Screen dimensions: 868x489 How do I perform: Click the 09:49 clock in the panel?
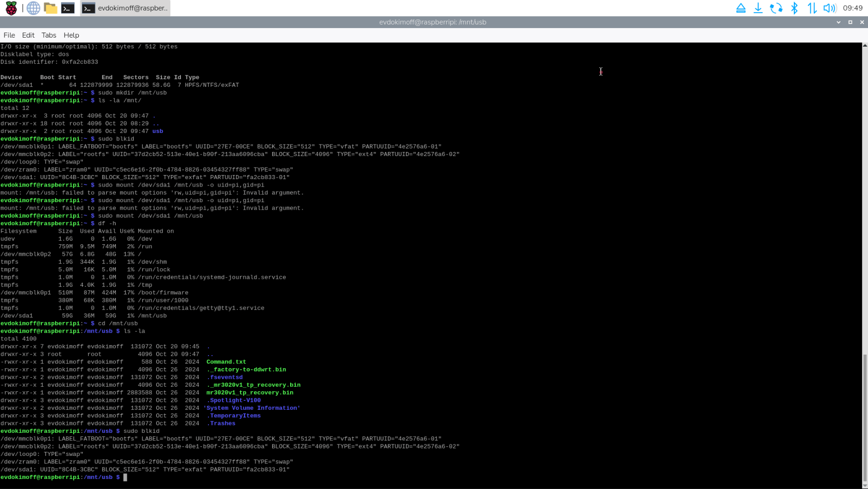(x=852, y=8)
